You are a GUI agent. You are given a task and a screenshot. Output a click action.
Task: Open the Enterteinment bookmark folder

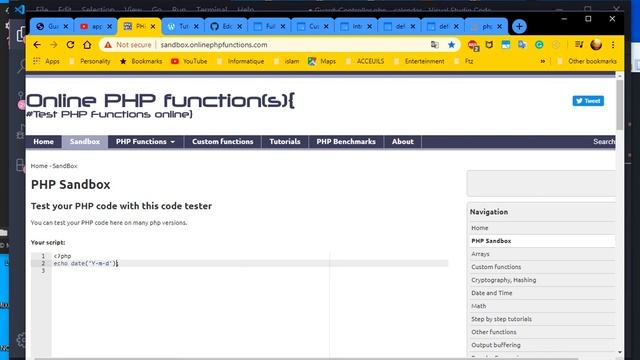click(419, 61)
